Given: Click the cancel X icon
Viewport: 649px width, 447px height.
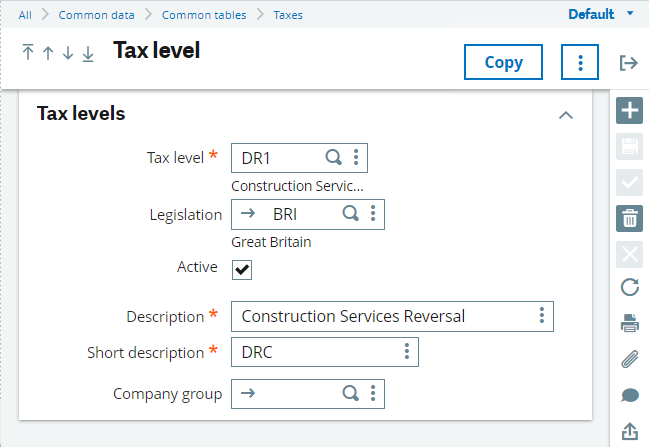Looking at the screenshot, I should pyautogui.click(x=630, y=254).
